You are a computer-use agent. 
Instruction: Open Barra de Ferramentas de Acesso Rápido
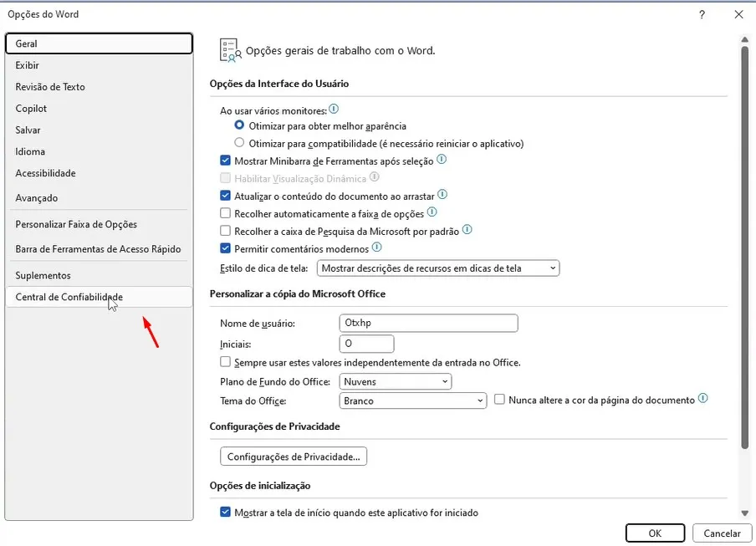pos(99,249)
